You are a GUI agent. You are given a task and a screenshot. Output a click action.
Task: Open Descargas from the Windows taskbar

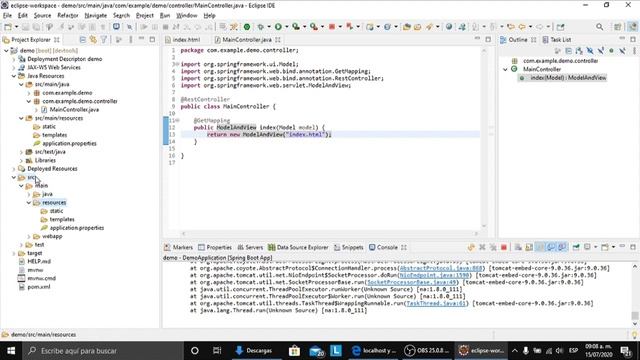pos(254,351)
